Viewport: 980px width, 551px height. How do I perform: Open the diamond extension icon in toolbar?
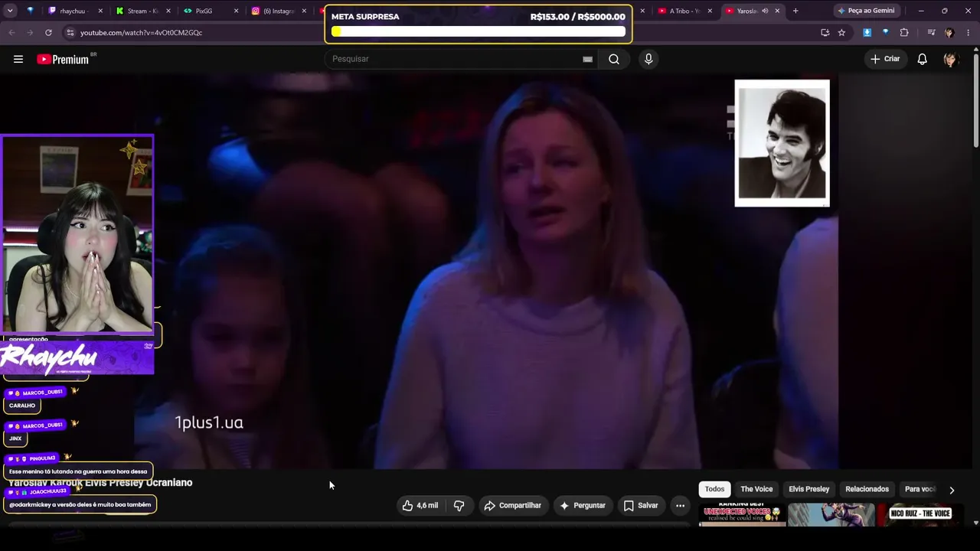885,32
